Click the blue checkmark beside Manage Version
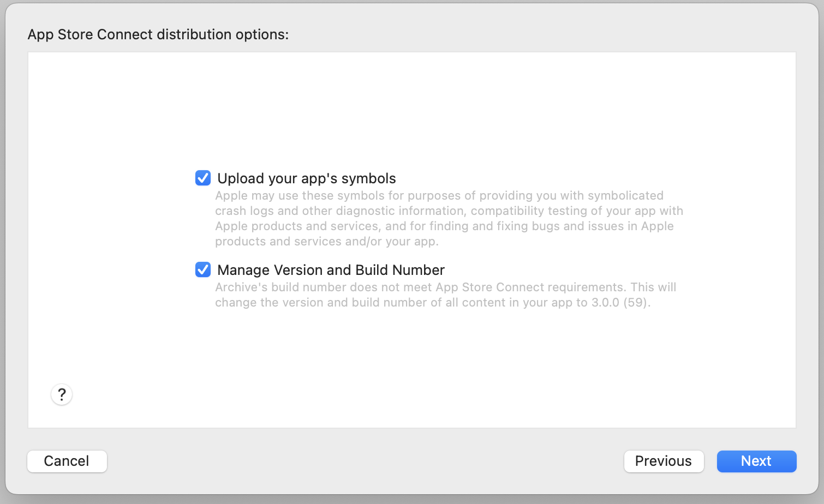Screen dimensions: 824x504 point(203,269)
